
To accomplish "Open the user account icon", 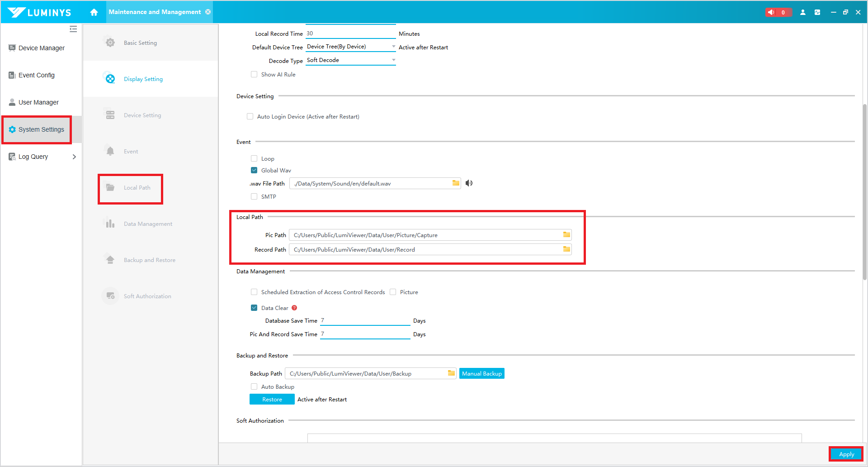I will [x=803, y=12].
